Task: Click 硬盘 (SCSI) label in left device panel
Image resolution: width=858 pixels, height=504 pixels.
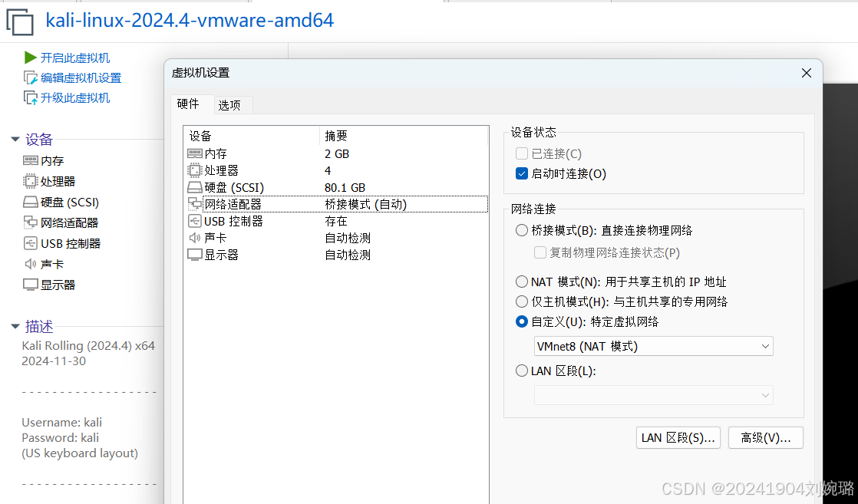Action: click(70, 203)
